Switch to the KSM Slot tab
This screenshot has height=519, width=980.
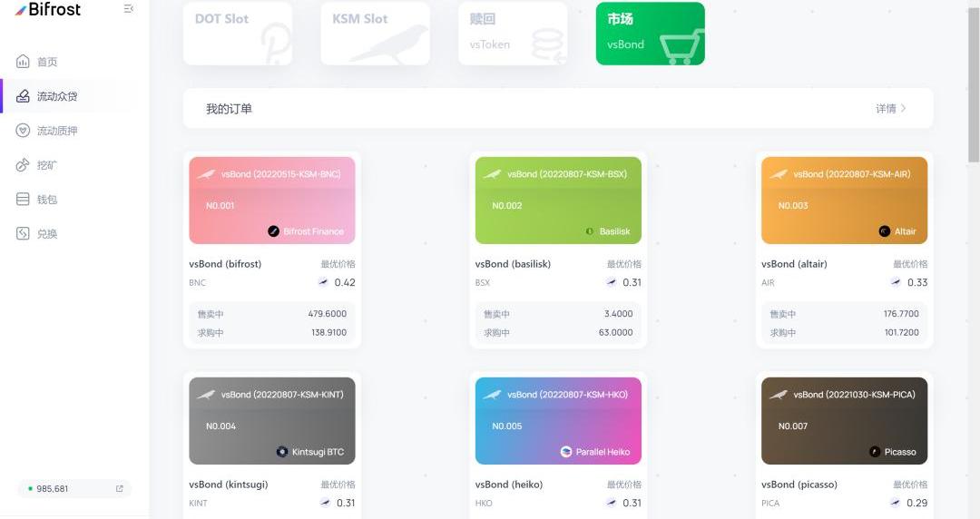375,34
